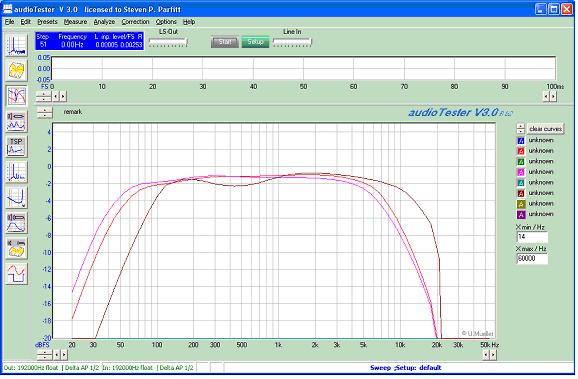The image size is (578, 379).
Task: Open the Measure menu
Action: (75, 22)
